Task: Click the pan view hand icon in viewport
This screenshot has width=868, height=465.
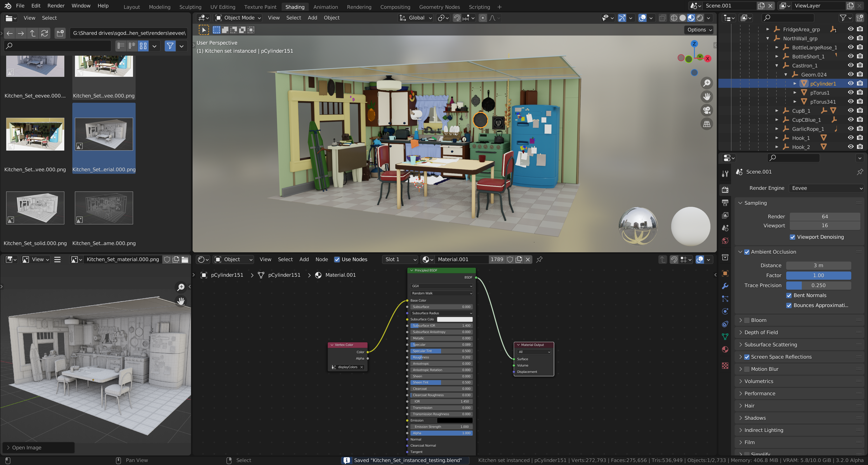Action: click(x=707, y=97)
